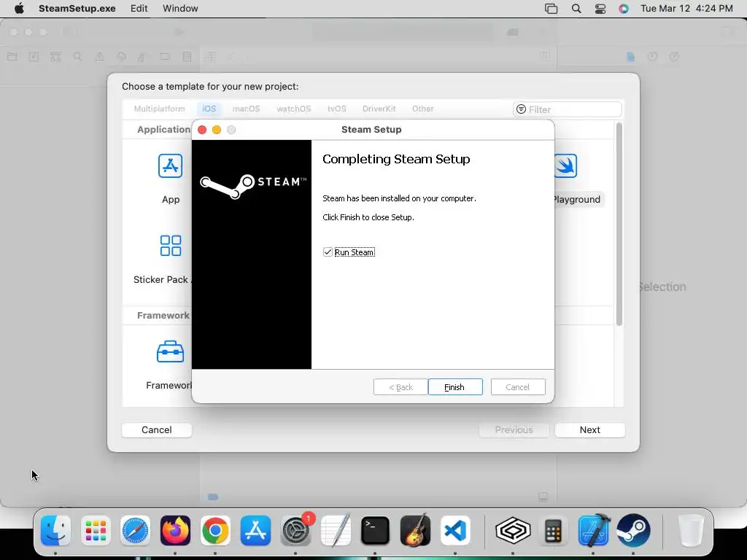The image size is (747, 560).
Task: Open the Window menu
Action: (x=180, y=9)
